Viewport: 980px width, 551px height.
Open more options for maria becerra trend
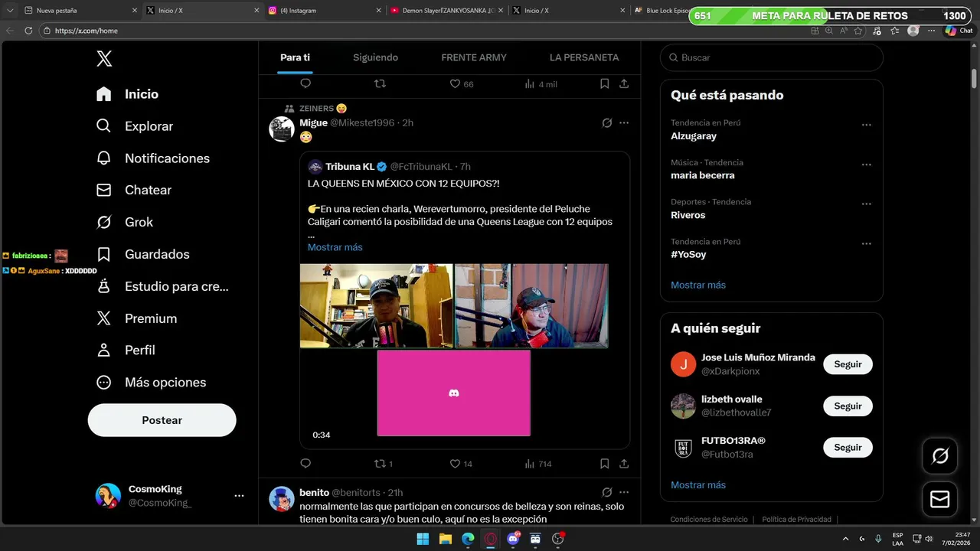[x=866, y=165]
